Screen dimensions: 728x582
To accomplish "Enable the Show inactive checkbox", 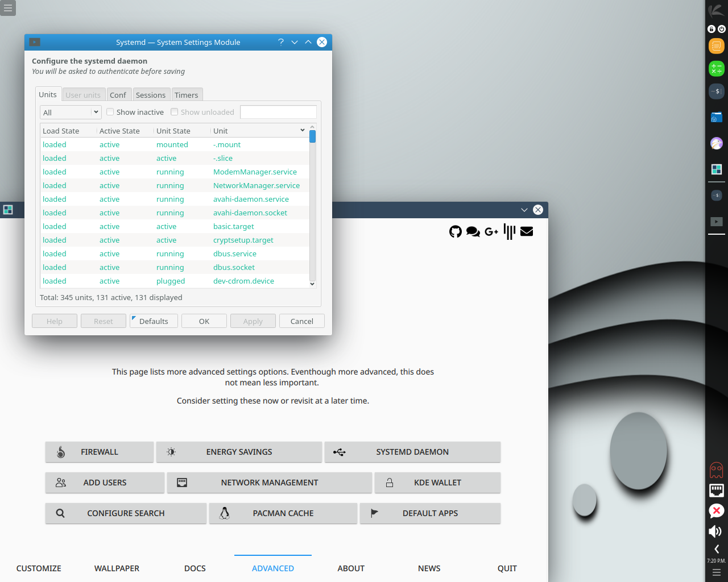I will click(x=110, y=112).
